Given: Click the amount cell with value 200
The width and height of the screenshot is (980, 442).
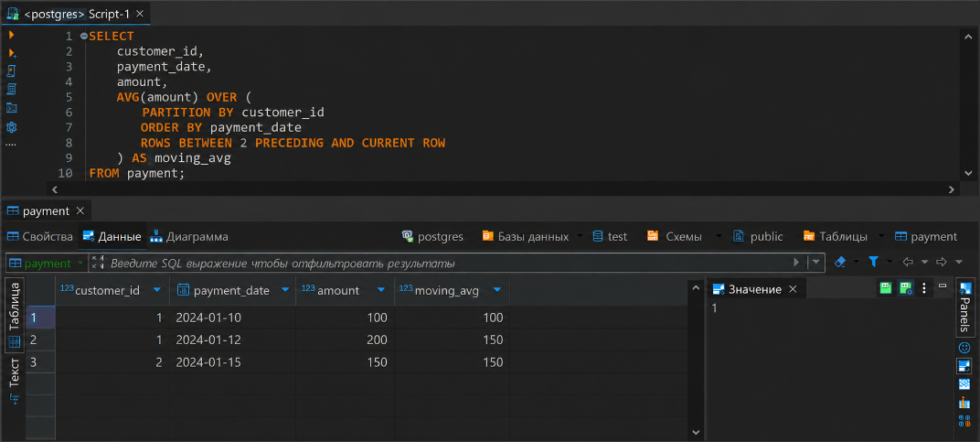Looking at the screenshot, I should (345, 340).
